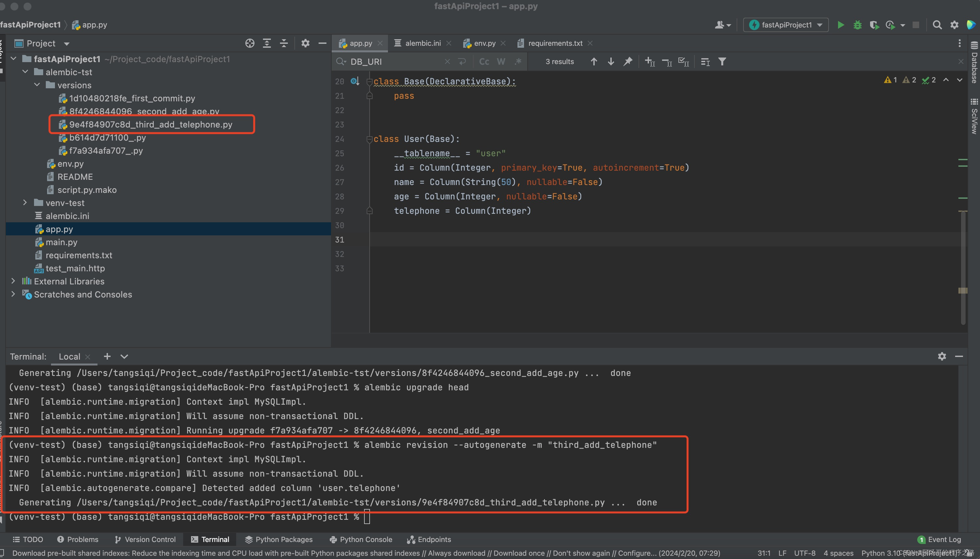The image size is (980, 559).
Task: Expand Scratches and Consoles node
Action: pyautogui.click(x=14, y=294)
